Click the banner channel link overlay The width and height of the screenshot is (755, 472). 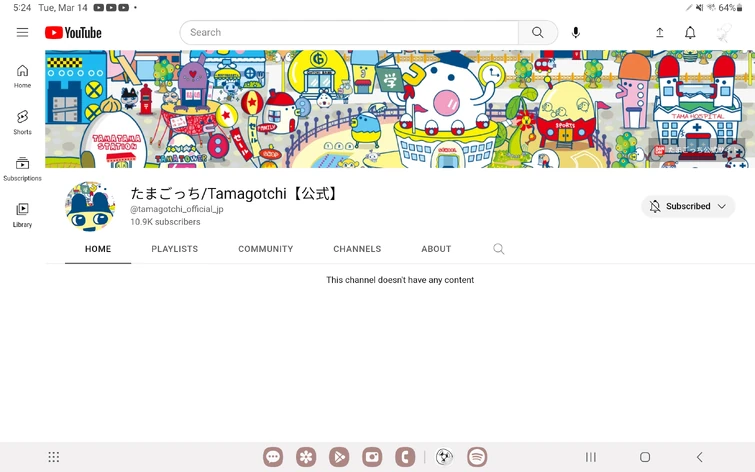click(697, 150)
